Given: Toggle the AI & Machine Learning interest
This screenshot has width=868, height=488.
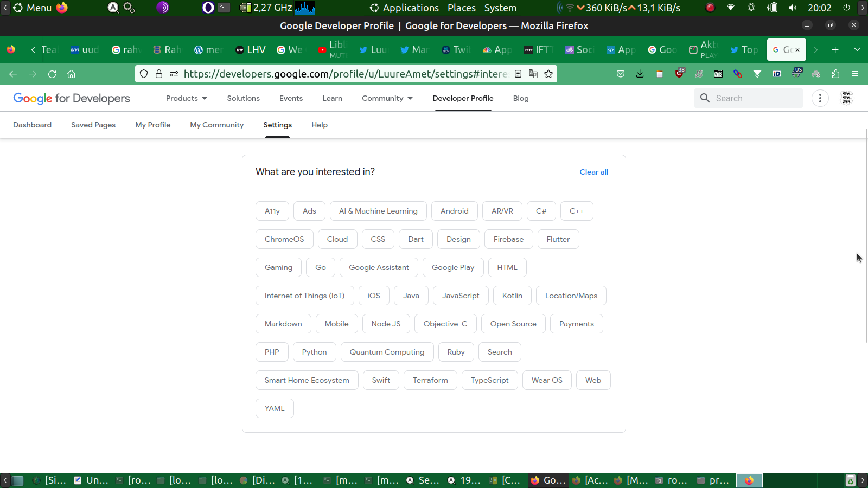Looking at the screenshot, I should point(378,211).
